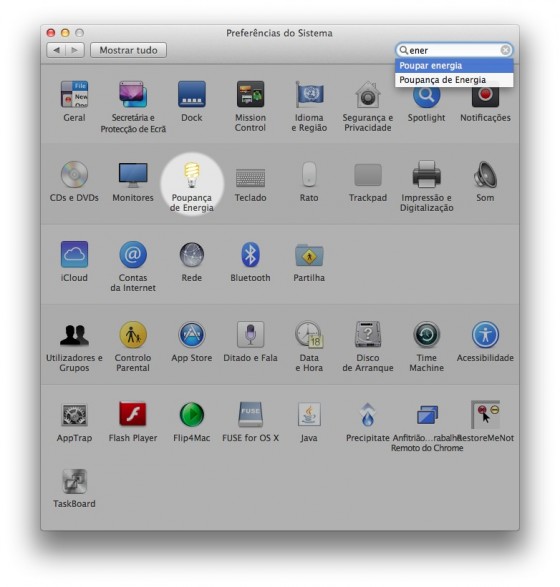The width and height of the screenshot is (560, 587).
Task: Open Contas da Internet pane
Action: 133,255
